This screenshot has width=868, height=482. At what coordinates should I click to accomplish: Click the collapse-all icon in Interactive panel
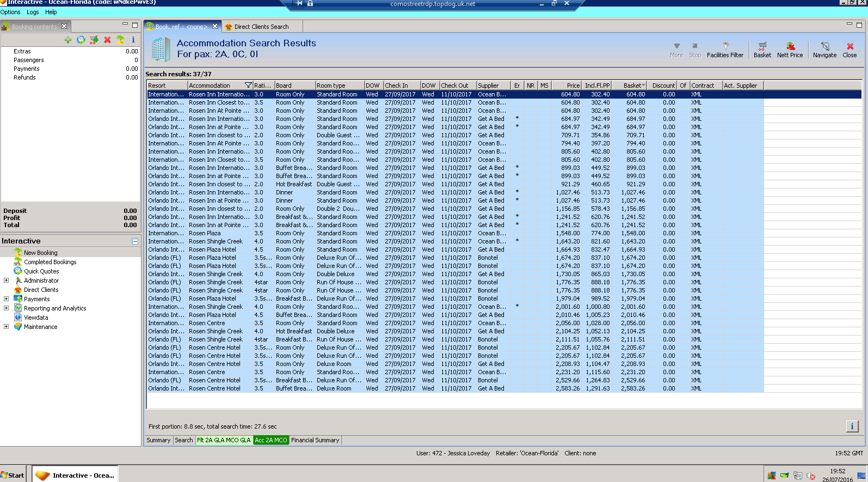click(135, 241)
